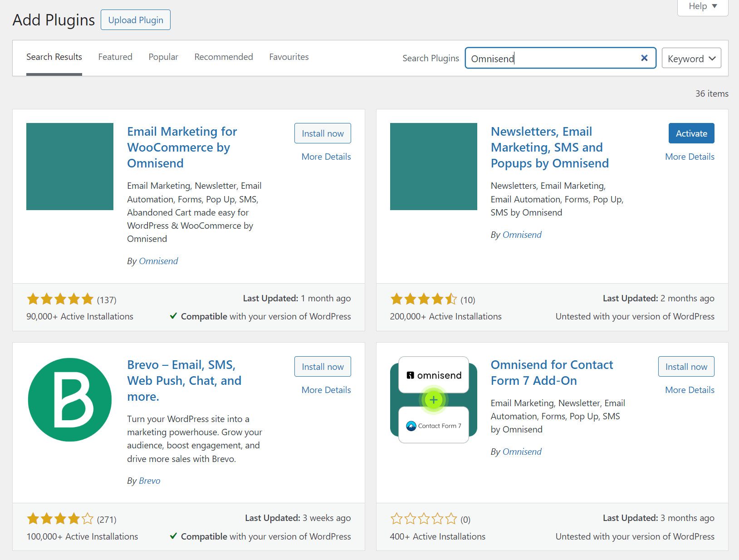Open Newsletters, Email Marketing, SMS and Popups title
Screen dimensions: 739x560
[550, 147]
